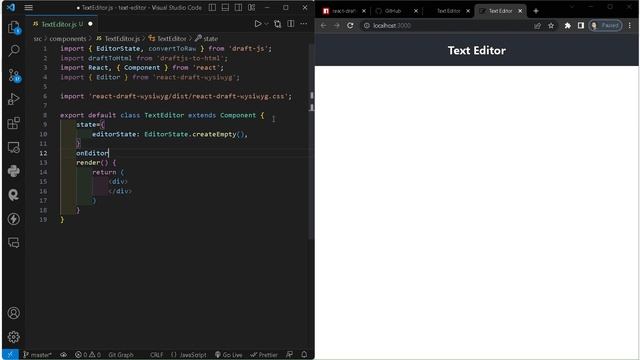Open the Python extension view
The height and width of the screenshot is (360, 640).
(x=14, y=171)
